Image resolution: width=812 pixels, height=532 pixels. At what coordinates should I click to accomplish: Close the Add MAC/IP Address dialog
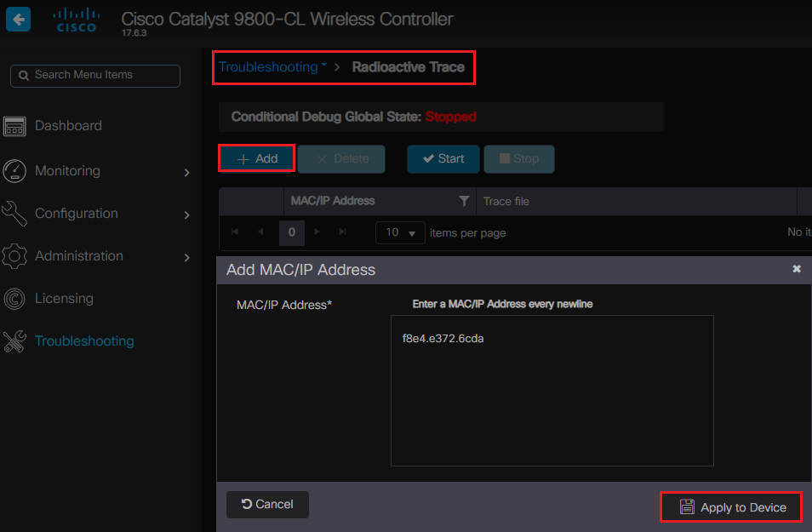pos(797,269)
